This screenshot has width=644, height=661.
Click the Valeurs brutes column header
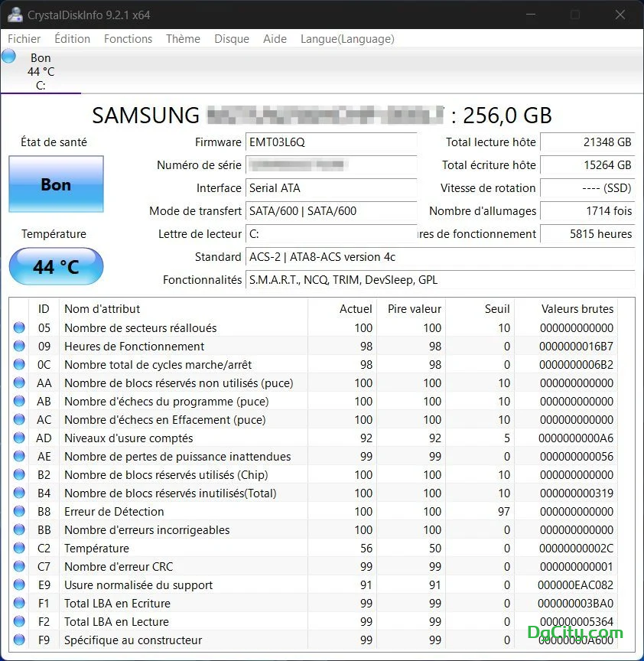coord(577,309)
